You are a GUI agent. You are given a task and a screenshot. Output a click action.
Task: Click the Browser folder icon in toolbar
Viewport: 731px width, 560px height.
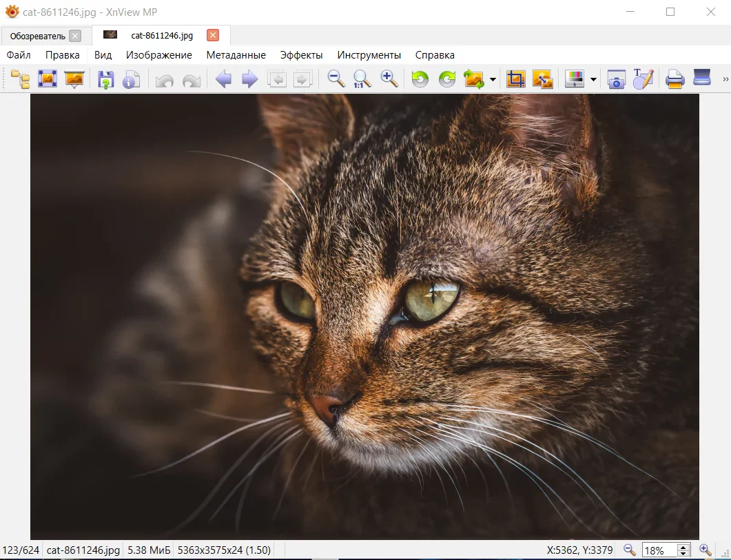20,79
